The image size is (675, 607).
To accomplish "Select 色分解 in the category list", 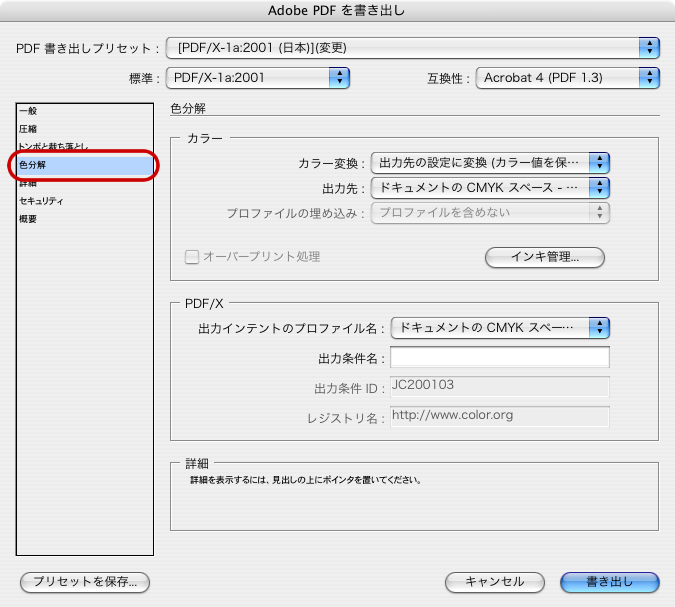I will 85,165.
